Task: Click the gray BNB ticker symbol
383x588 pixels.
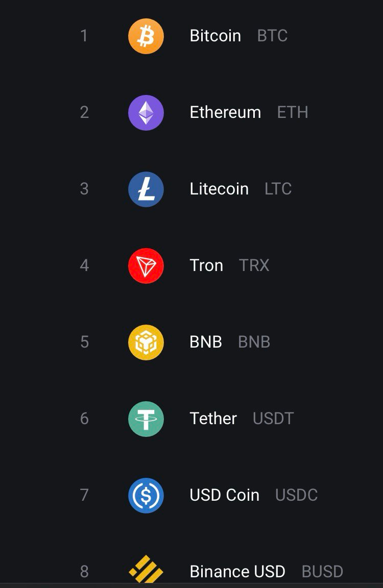Action: tap(254, 342)
